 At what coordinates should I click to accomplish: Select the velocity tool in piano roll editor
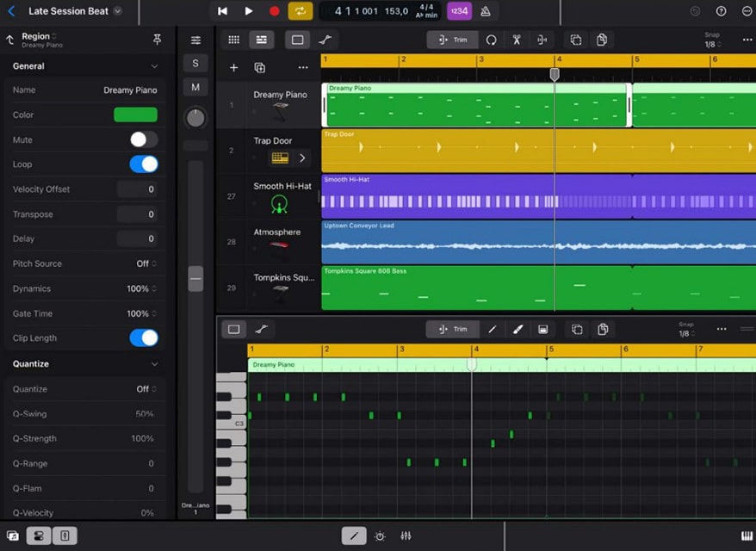pos(543,329)
